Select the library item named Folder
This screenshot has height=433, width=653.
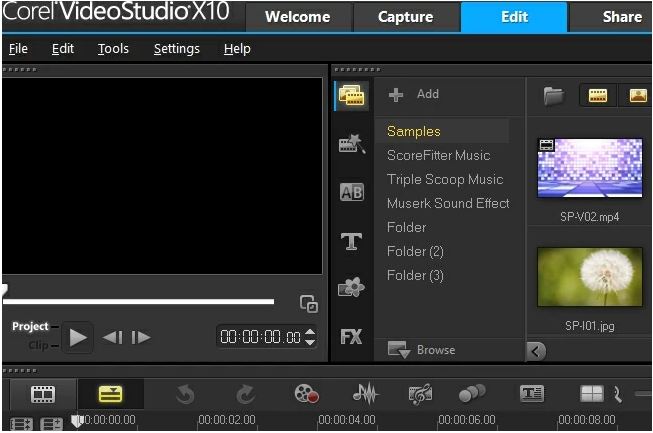[x=406, y=227]
